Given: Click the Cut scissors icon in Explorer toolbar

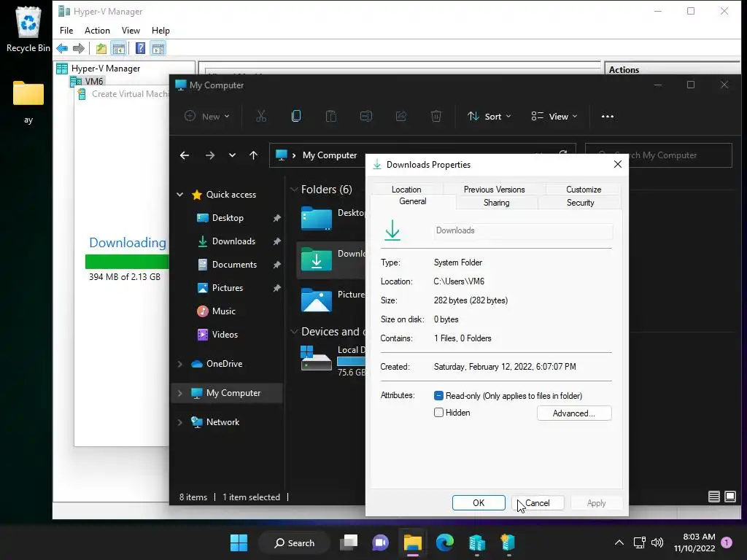Looking at the screenshot, I should [x=261, y=116].
